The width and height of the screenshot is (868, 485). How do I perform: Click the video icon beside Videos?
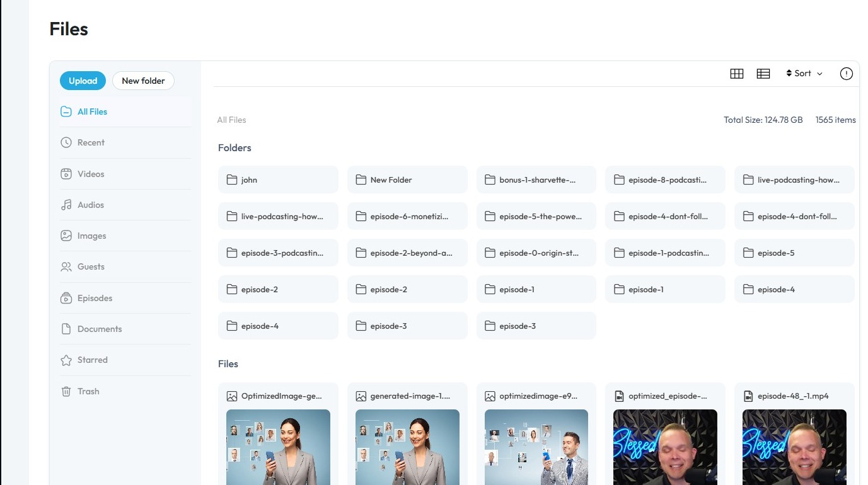66,174
